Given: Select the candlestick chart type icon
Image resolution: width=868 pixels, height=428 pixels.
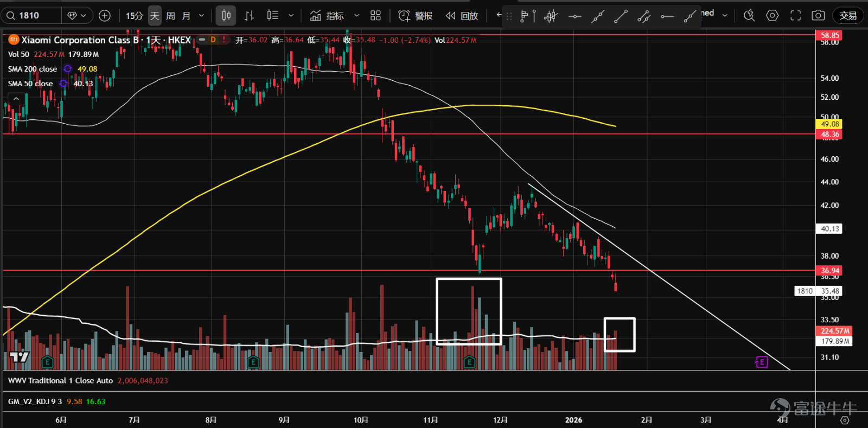Looking at the screenshot, I should 226,16.
